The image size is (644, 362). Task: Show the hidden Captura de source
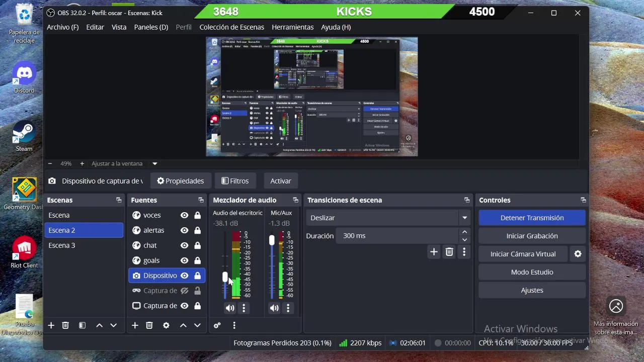pos(185,291)
